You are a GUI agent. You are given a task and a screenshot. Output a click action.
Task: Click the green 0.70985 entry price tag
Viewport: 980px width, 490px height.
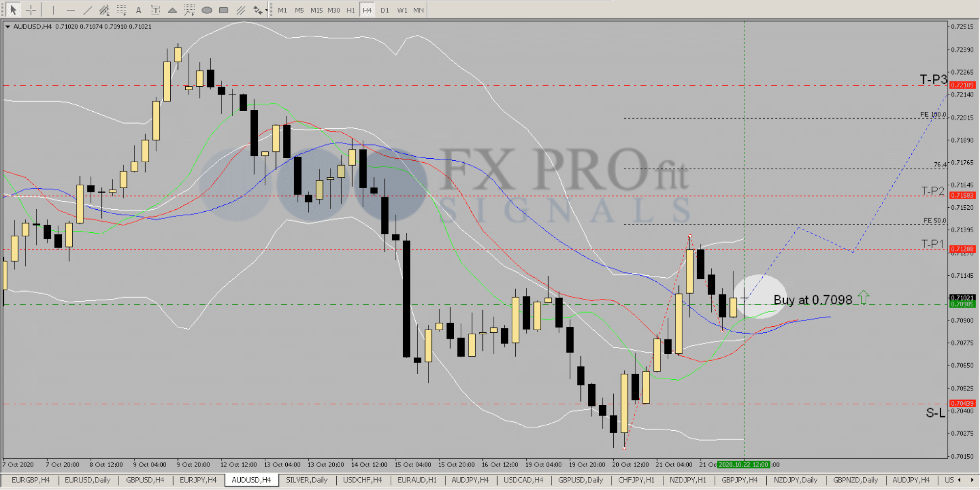[962, 304]
